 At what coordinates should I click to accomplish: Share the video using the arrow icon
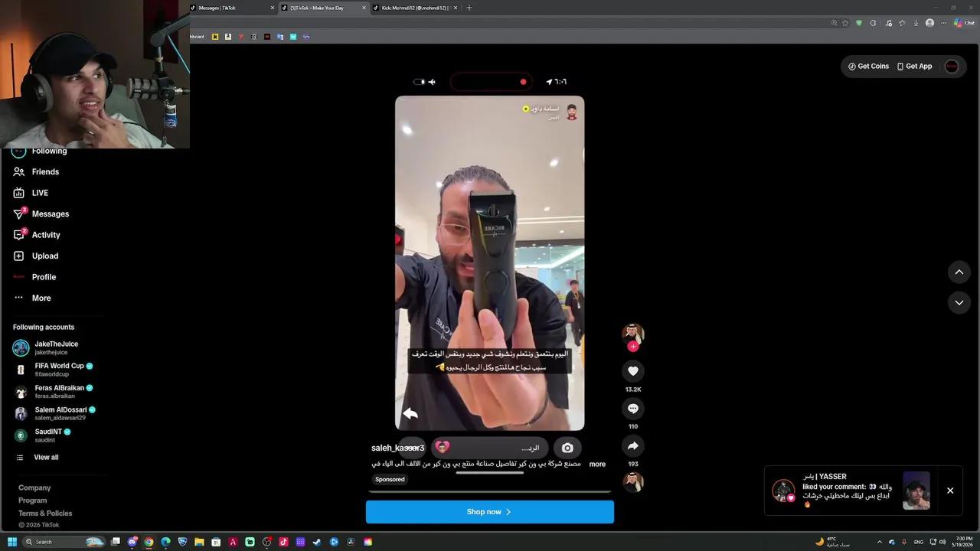pos(633,445)
